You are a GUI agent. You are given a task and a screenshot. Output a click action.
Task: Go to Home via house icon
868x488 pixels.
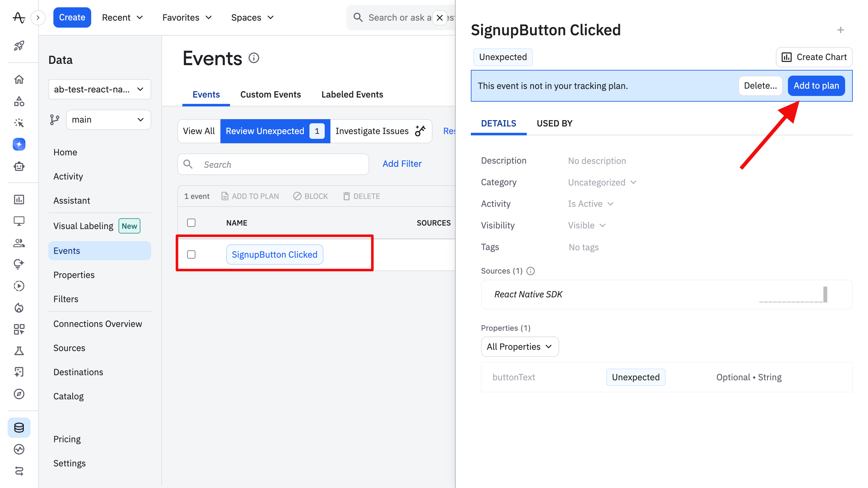tap(19, 79)
